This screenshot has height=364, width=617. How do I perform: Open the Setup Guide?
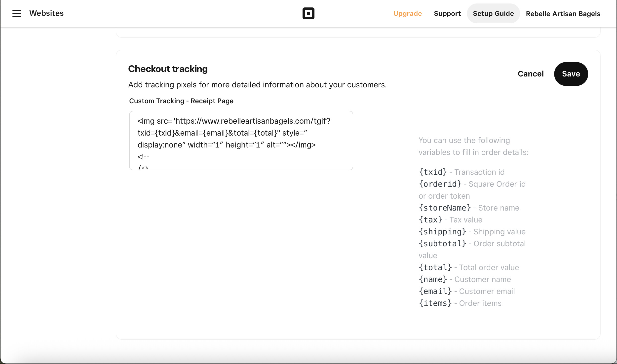tap(493, 14)
